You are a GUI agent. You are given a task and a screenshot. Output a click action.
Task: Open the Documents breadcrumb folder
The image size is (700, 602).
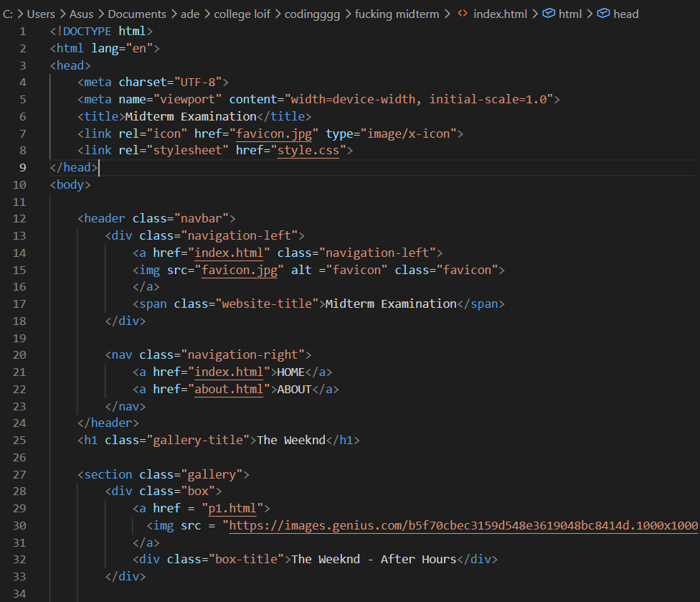click(137, 14)
